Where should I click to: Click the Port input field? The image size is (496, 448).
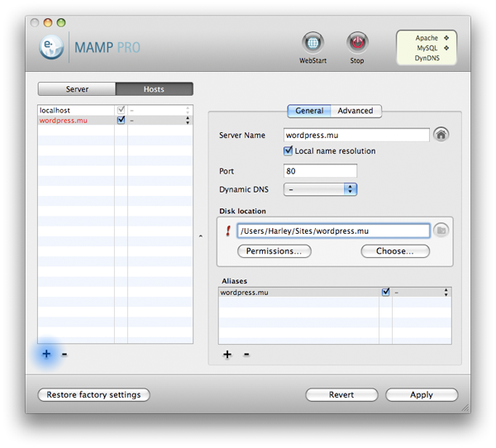[x=320, y=171]
